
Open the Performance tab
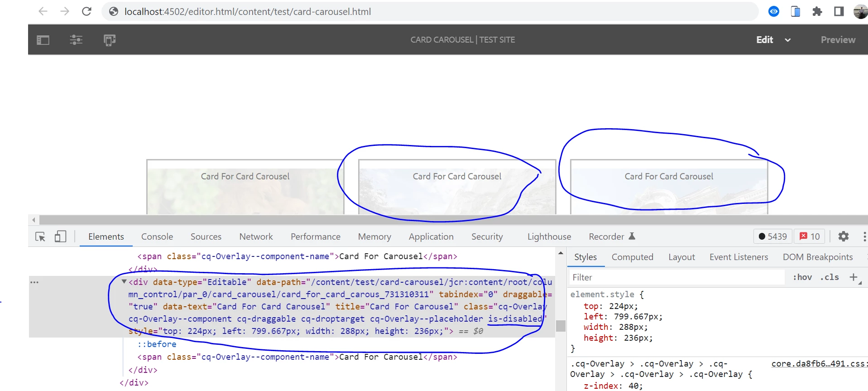click(x=316, y=237)
